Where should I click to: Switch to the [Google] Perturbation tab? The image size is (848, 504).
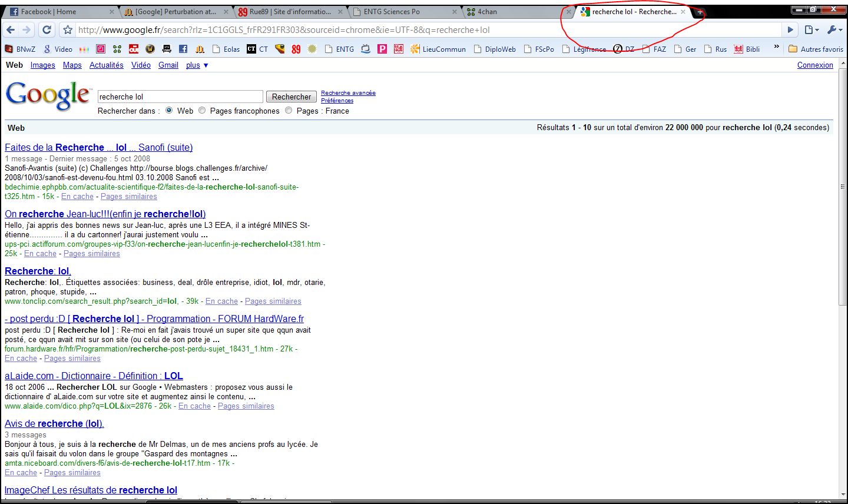175,11
